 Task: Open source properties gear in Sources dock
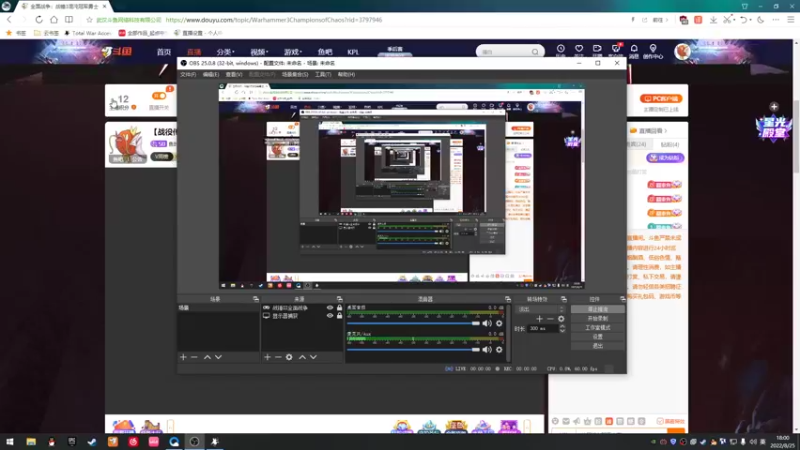[x=289, y=357]
